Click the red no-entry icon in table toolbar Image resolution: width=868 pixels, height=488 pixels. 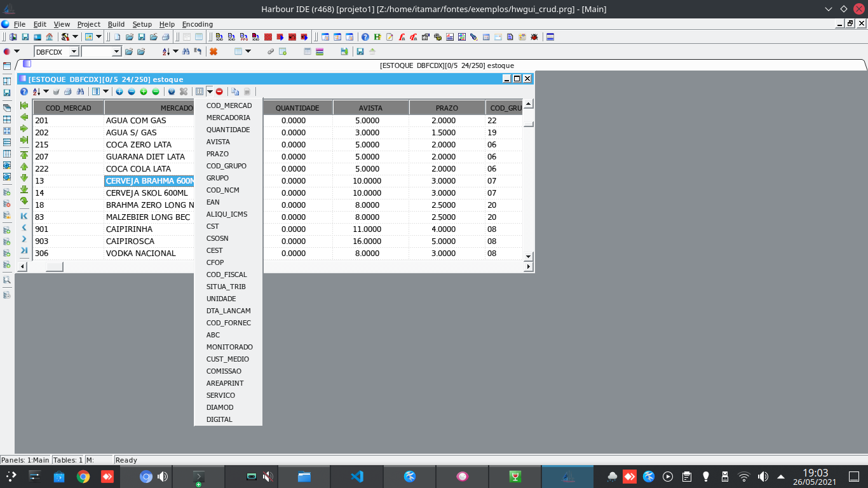pos(219,91)
